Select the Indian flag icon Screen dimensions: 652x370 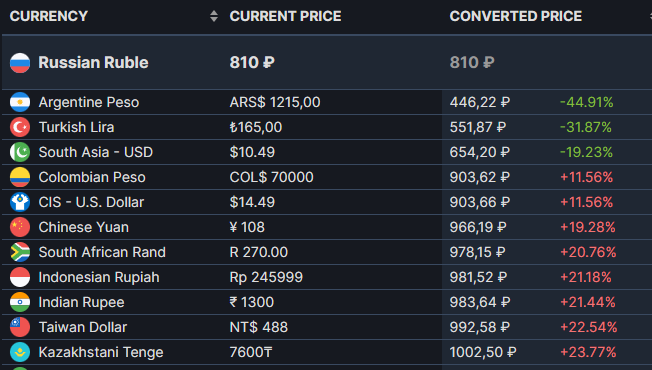(x=20, y=302)
